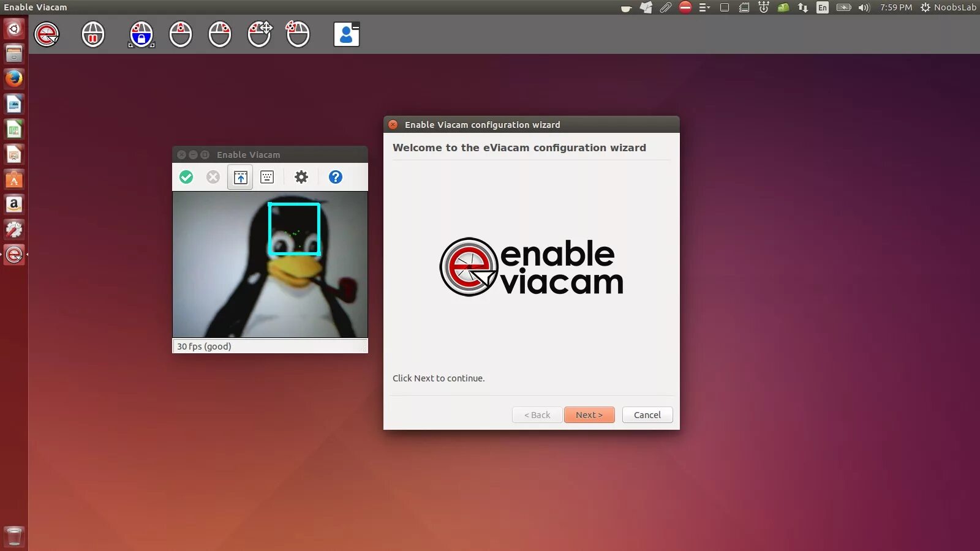Open the on-screen keyboard icon
Screen dimensions: 980x551
point(267,177)
